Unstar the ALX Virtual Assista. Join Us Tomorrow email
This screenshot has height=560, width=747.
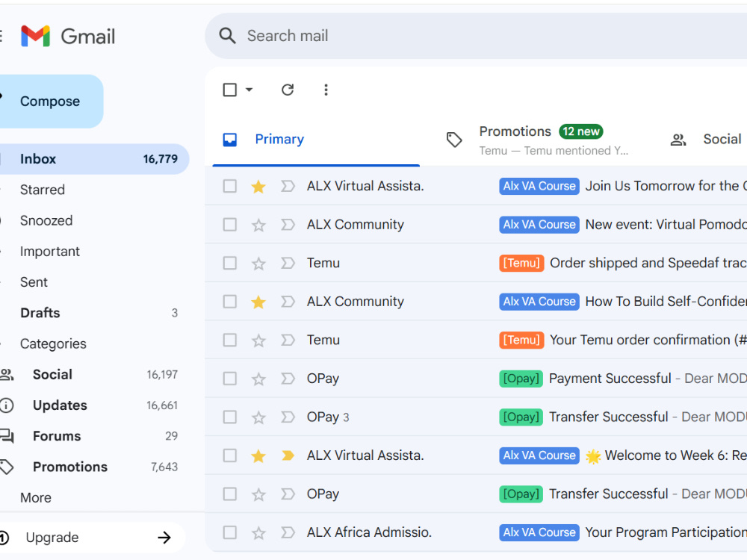(x=258, y=186)
